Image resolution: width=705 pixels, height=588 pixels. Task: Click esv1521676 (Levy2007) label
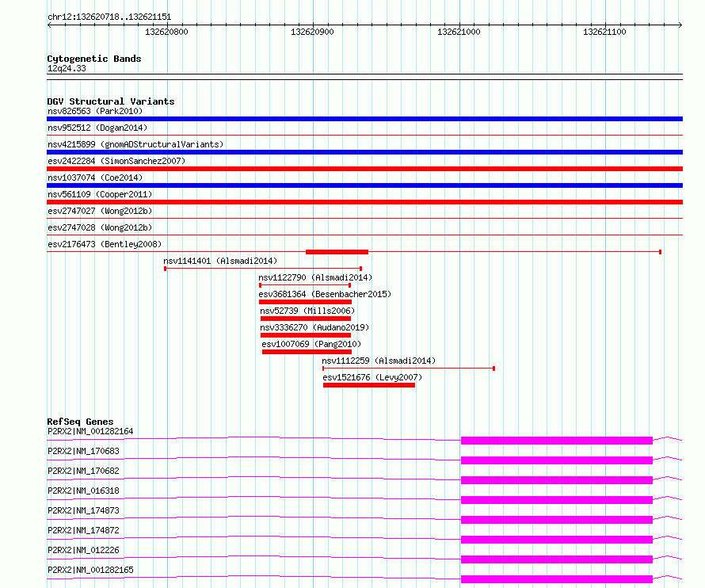(x=372, y=377)
